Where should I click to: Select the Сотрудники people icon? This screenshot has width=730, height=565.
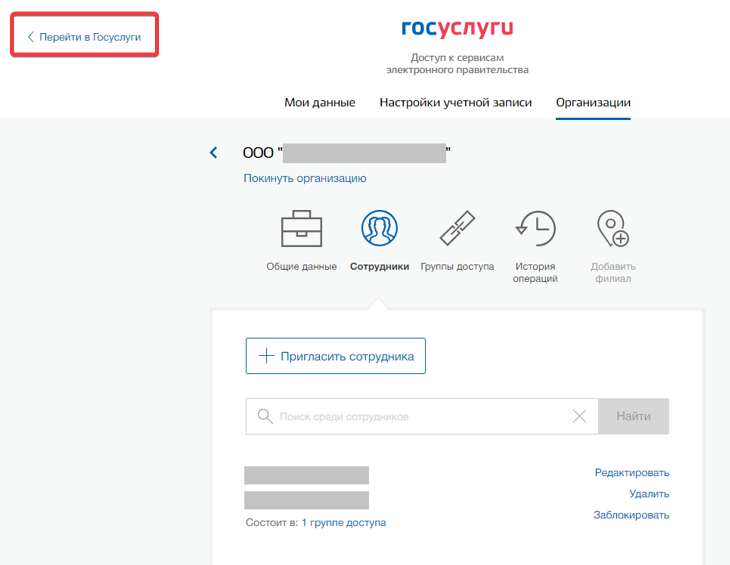pos(379,228)
